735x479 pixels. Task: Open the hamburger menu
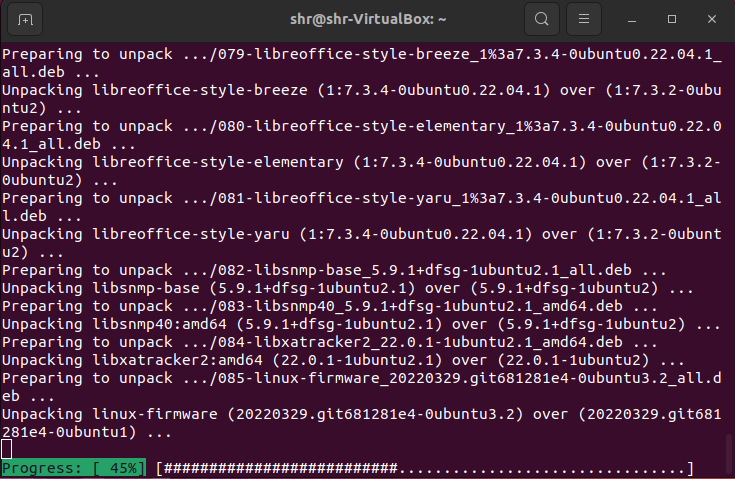(584, 19)
